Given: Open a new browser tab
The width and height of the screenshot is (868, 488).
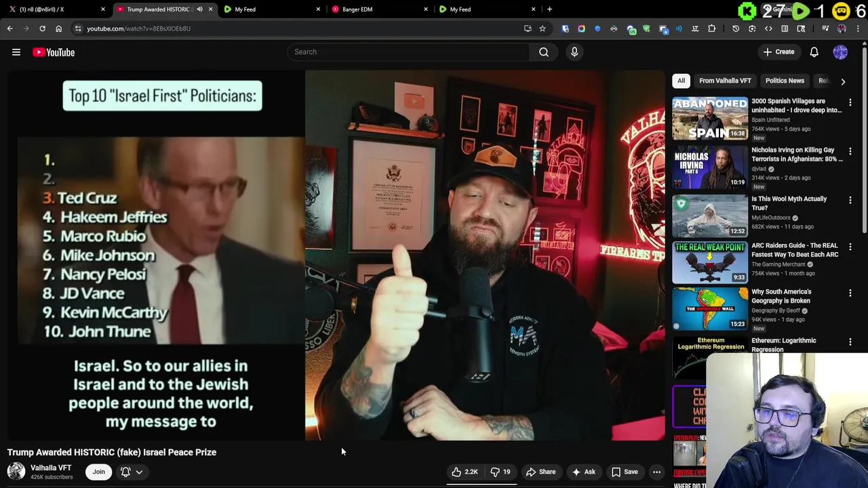Looking at the screenshot, I should [x=549, y=9].
